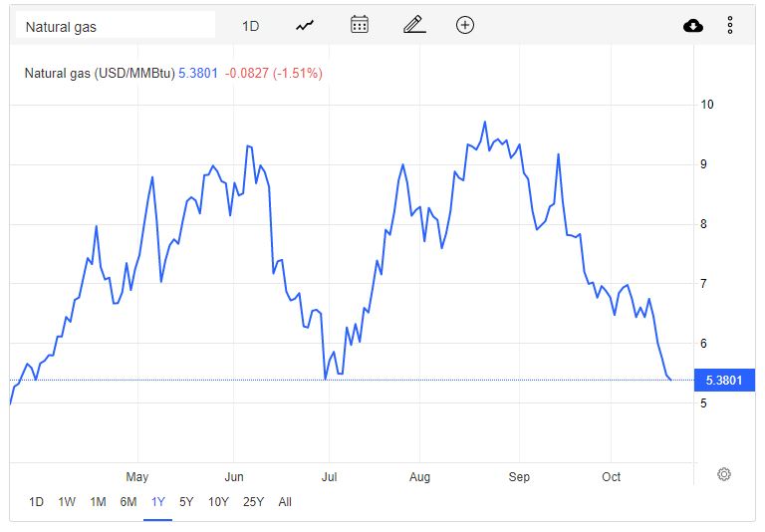Select the 1D time range tab
This screenshot has height=532, width=765.
pyautogui.click(x=36, y=502)
